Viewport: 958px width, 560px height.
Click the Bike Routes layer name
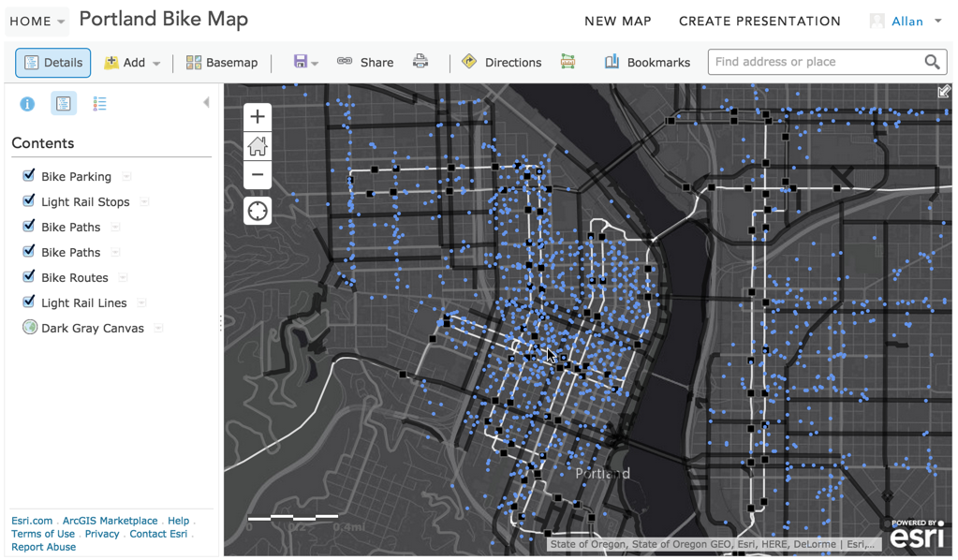[x=75, y=277]
